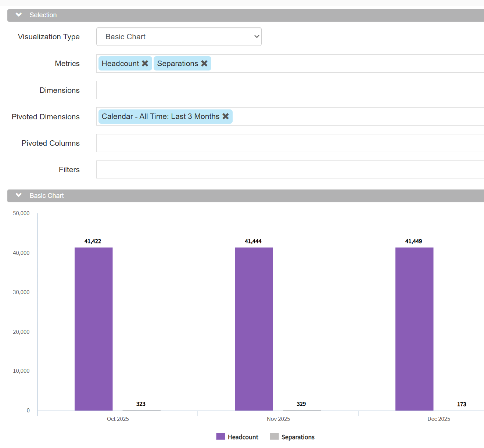Click the Selection panel header title
This screenshot has width=484, height=448.
43,15
